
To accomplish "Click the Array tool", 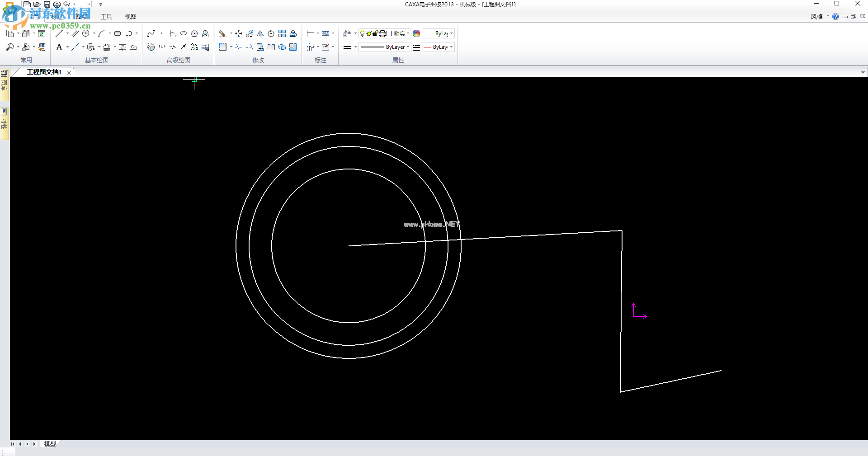I will point(282,33).
